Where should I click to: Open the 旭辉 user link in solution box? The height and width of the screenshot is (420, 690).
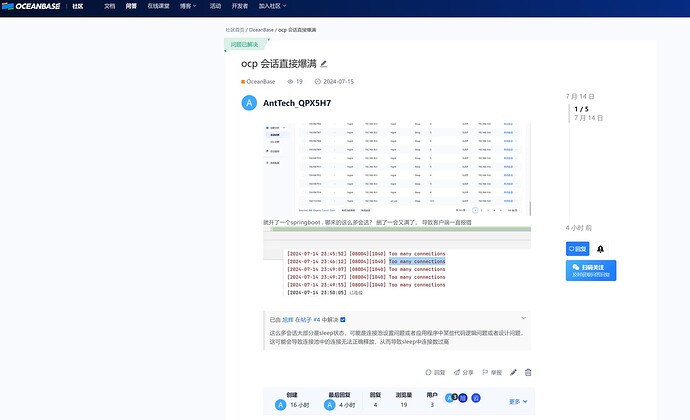point(287,320)
